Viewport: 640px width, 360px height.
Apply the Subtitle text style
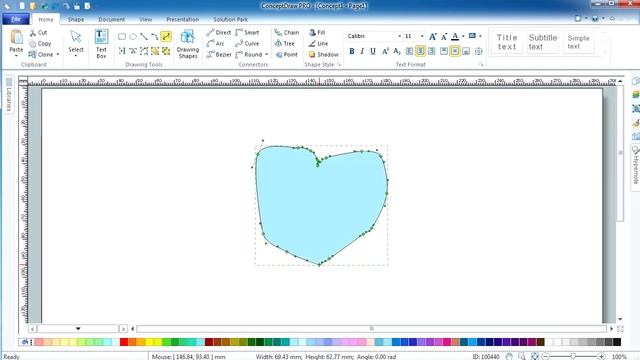542,42
